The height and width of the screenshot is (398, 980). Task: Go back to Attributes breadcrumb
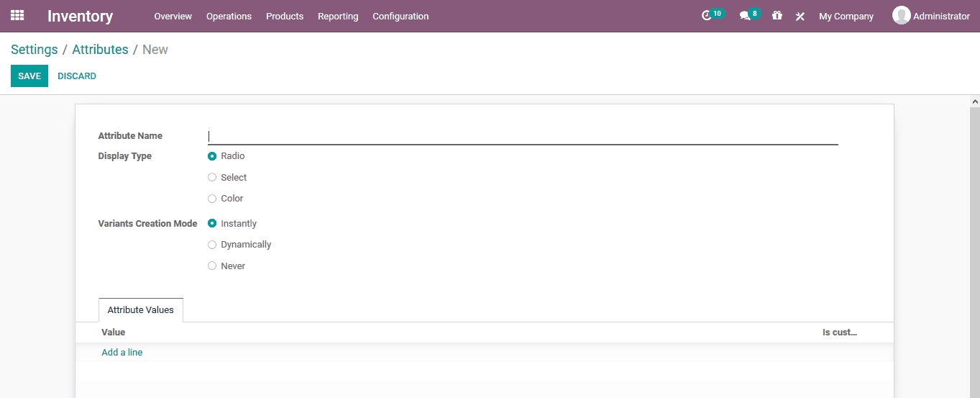100,50
